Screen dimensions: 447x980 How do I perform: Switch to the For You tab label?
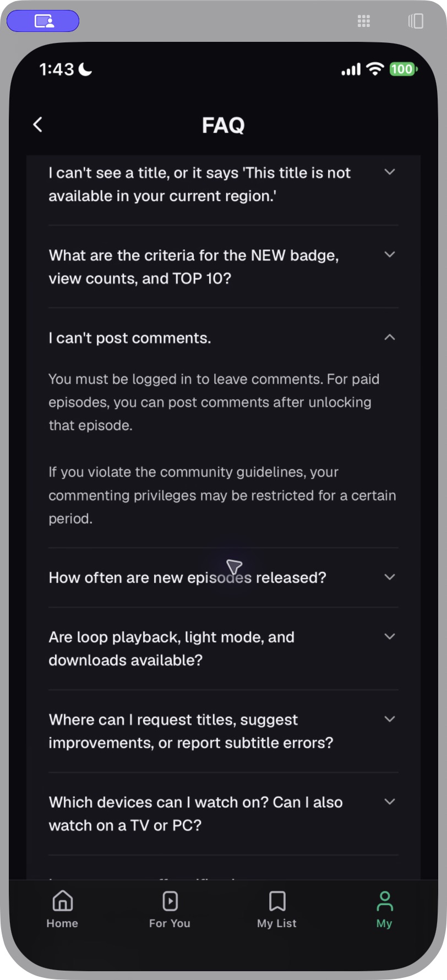(170, 923)
